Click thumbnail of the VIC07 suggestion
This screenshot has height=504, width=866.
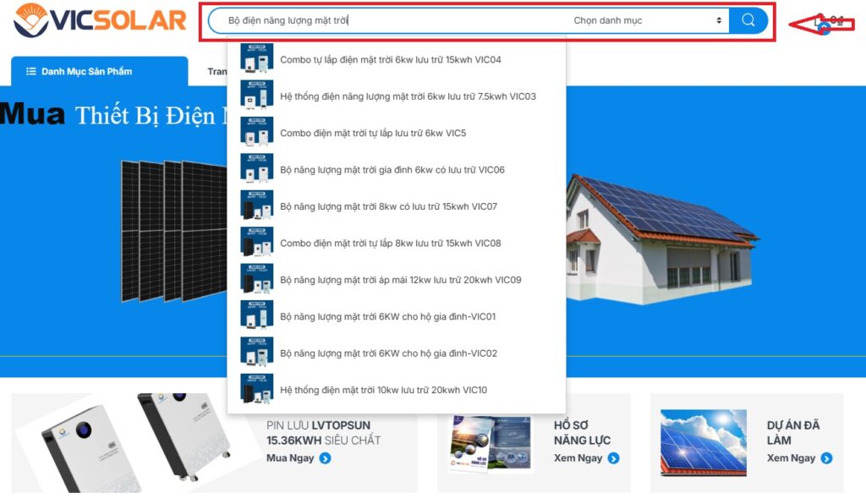coord(257,205)
